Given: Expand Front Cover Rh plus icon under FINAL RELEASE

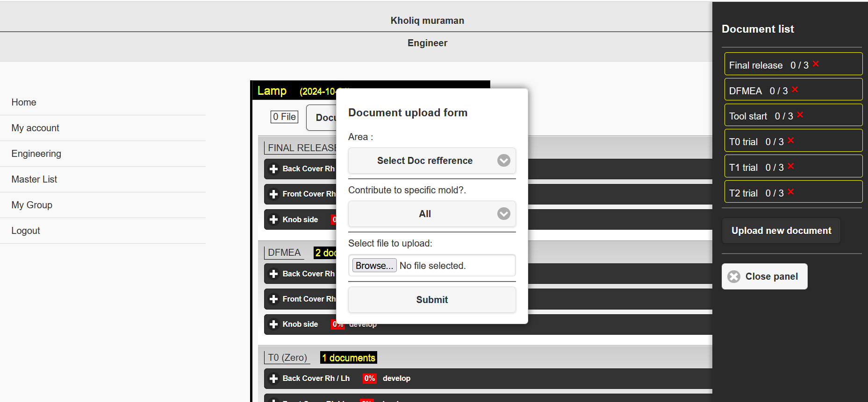Looking at the screenshot, I should click(274, 194).
